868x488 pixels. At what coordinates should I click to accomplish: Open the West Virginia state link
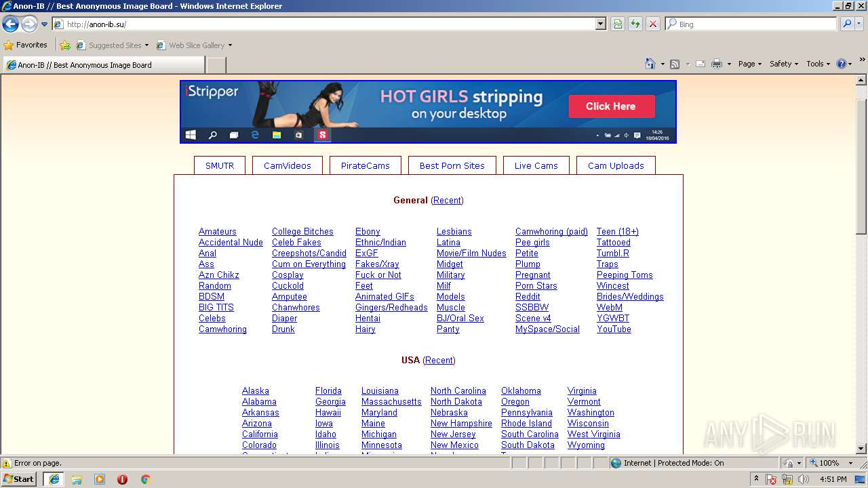pos(594,434)
